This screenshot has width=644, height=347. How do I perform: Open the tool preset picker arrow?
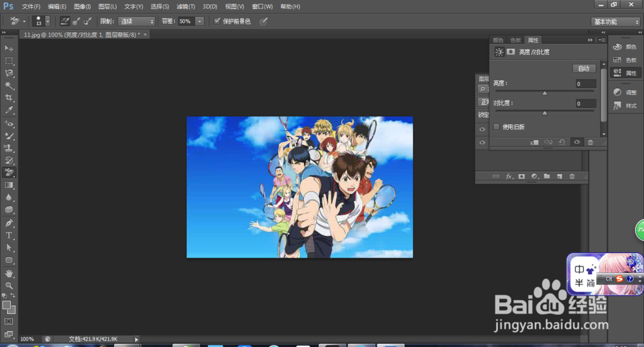[x=24, y=21]
